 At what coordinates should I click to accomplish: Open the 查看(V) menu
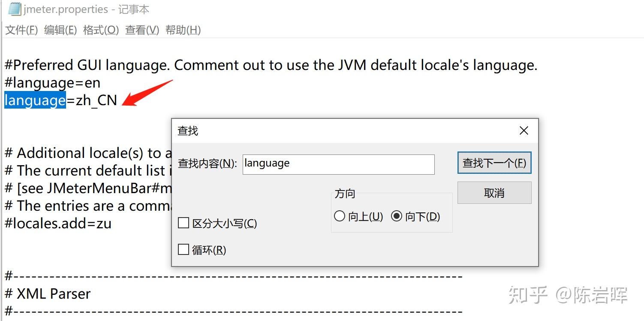click(141, 30)
